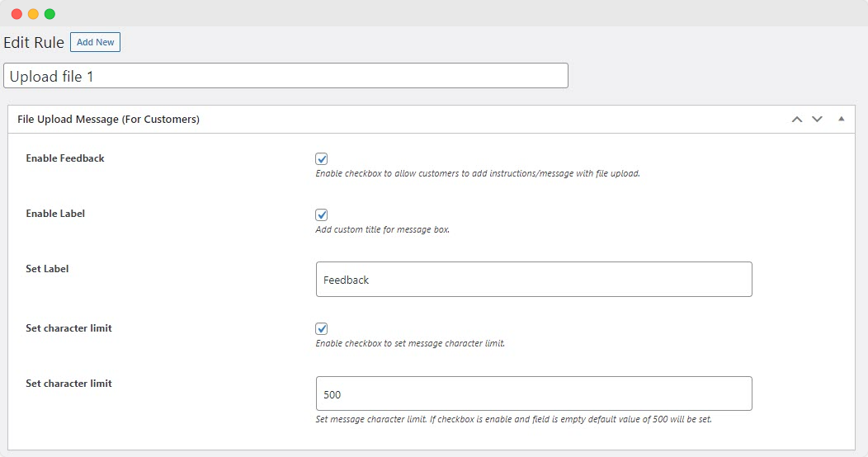Edit the rule title 'Upload file 1'
This screenshot has height=457, width=868.
285,76
